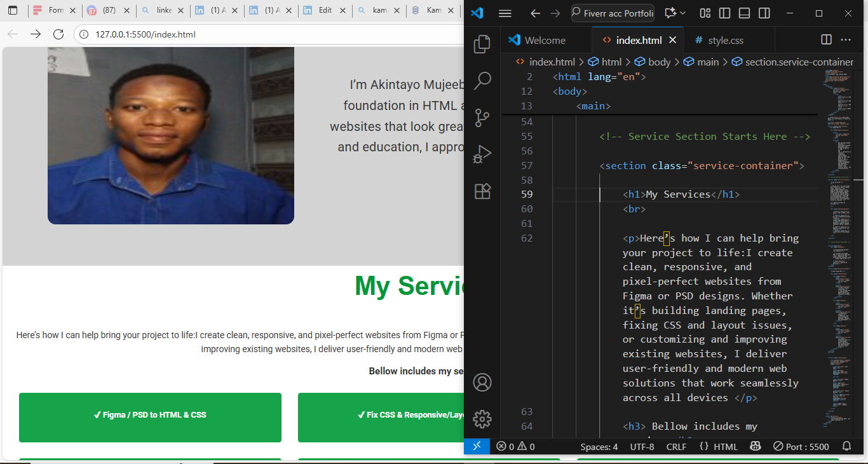Open the Run and Debug view
The image size is (868, 464).
tap(482, 154)
